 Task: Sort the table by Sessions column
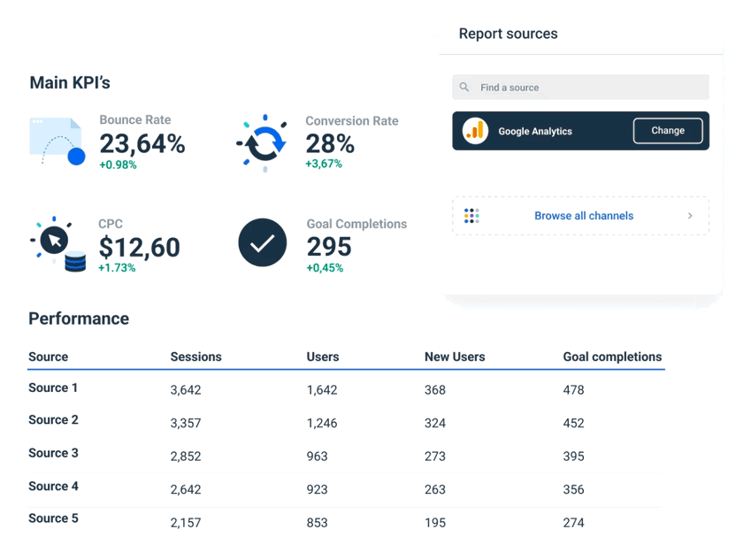[195, 357]
